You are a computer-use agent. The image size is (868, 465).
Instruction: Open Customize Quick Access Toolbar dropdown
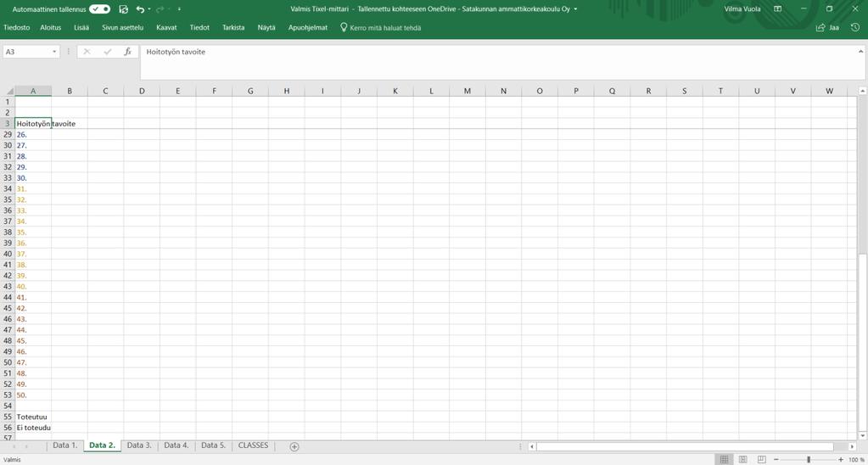click(179, 9)
